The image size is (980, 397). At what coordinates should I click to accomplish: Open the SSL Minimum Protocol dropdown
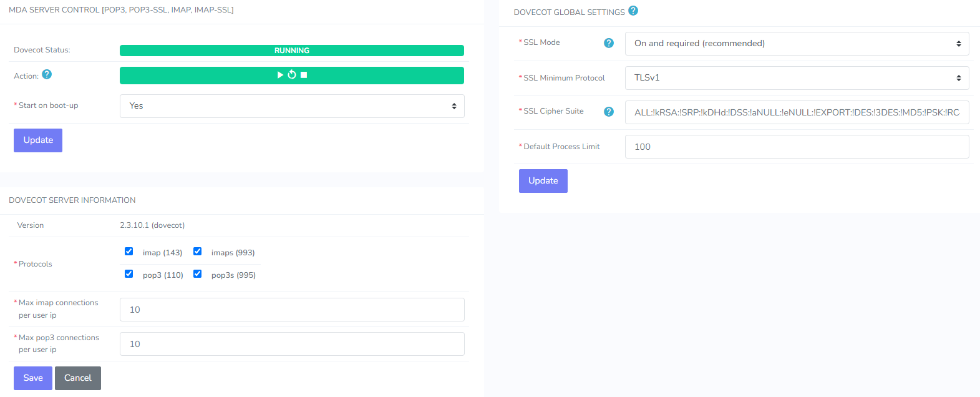(x=797, y=78)
